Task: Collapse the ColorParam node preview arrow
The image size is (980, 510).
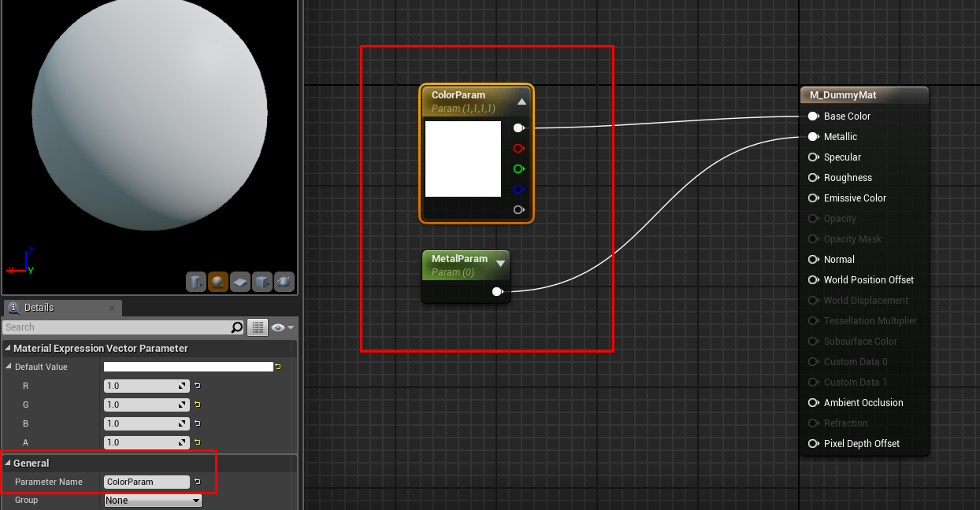Action: tap(522, 102)
